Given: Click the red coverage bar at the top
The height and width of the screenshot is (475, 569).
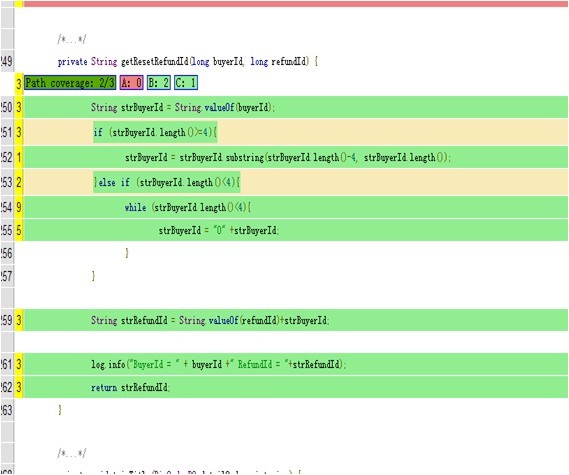Looking at the screenshot, I should coord(296,4).
